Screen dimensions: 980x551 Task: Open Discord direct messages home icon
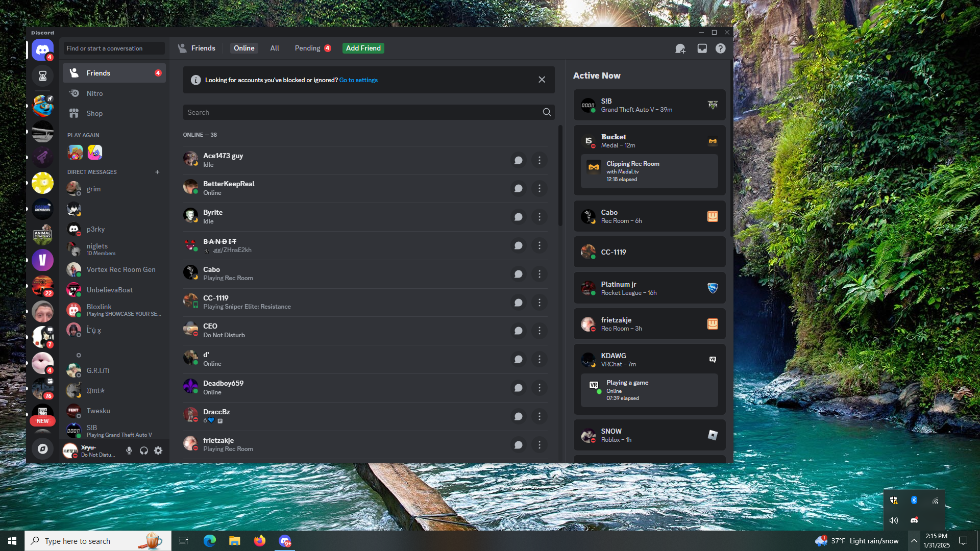pyautogui.click(x=42, y=50)
